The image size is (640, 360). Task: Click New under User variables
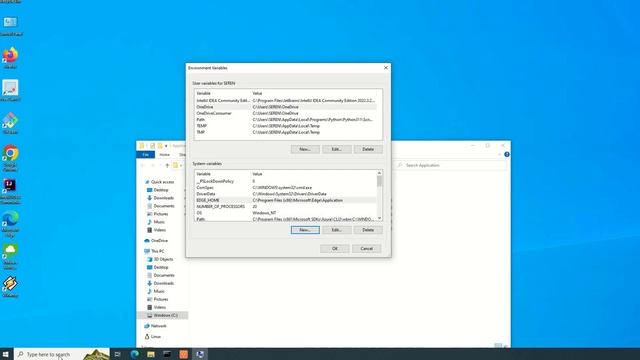click(305, 149)
